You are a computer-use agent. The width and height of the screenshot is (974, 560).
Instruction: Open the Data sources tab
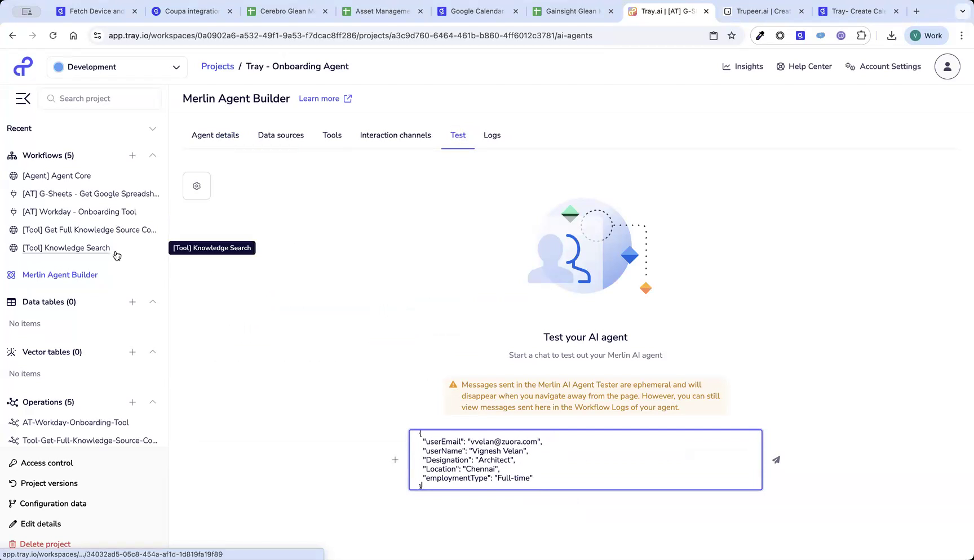pyautogui.click(x=281, y=135)
